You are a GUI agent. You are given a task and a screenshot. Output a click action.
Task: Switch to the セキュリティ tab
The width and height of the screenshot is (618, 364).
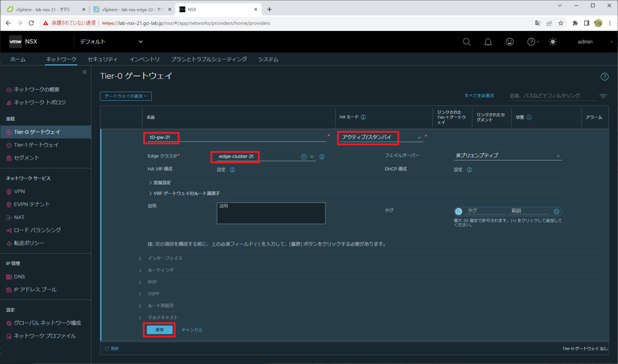102,59
